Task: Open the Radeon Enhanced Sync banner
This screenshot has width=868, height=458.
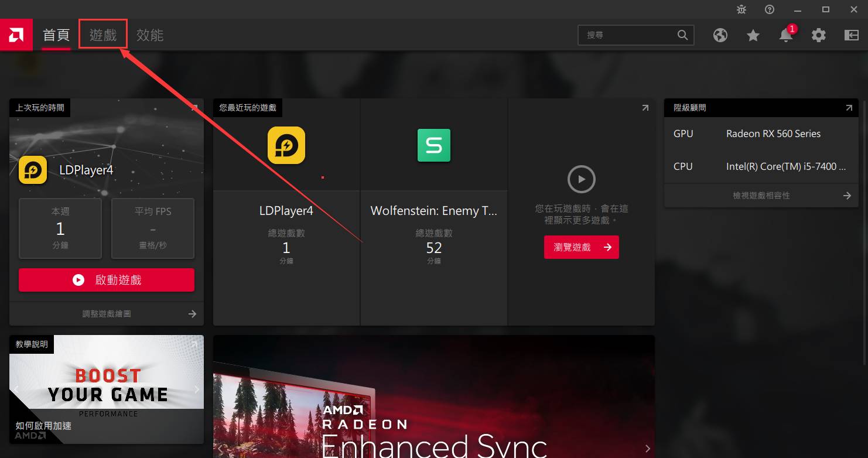Action: click(434, 397)
